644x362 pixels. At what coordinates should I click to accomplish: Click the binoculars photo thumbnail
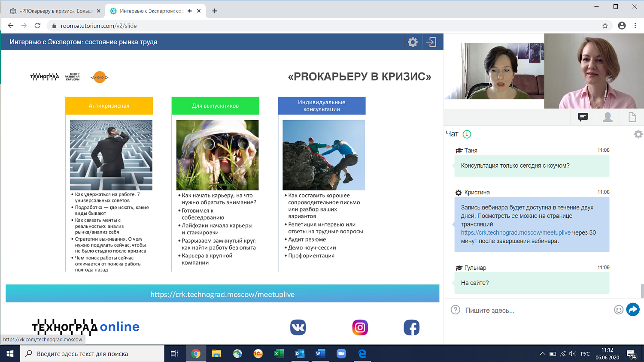pyautogui.click(x=218, y=155)
